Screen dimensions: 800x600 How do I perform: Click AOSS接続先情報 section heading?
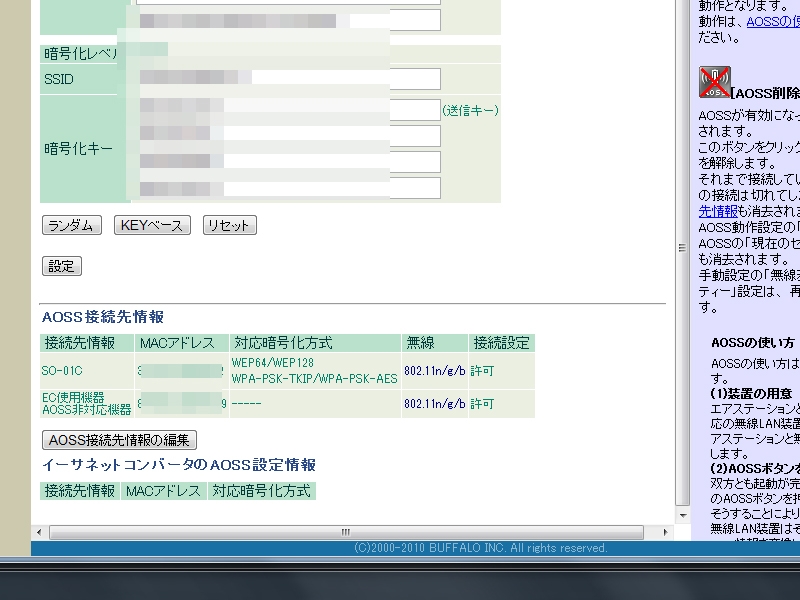(x=103, y=317)
